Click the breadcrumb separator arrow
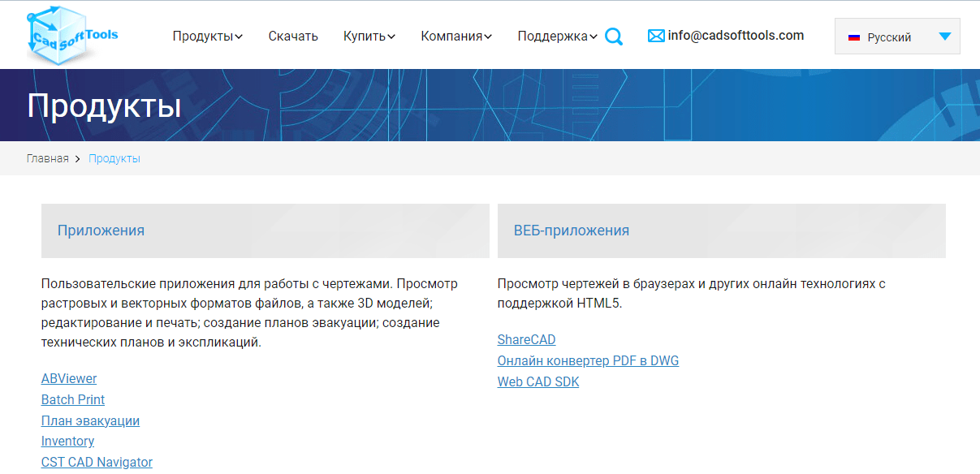This screenshot has height=474, width=980. coord(78,159)
